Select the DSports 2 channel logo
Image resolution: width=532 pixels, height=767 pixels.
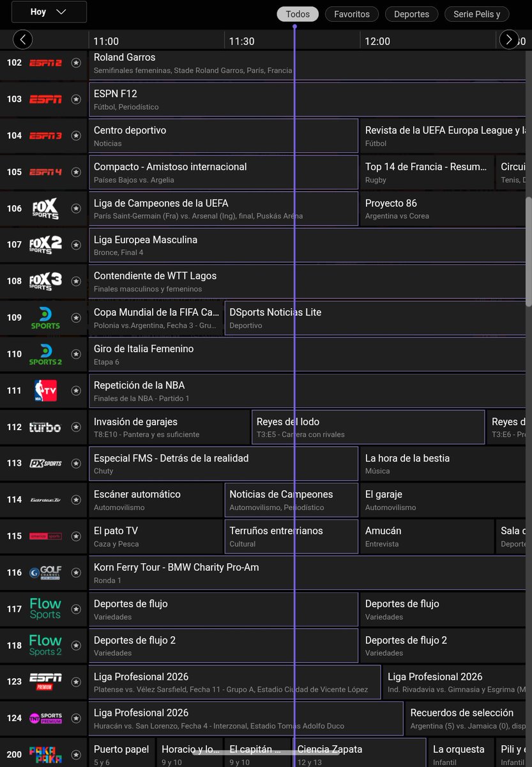point(45,354)
